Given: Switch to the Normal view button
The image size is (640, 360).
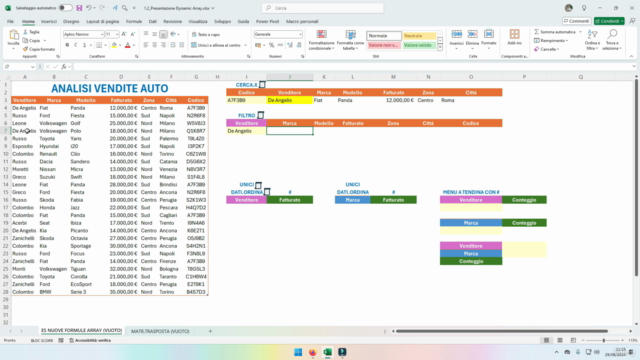Looking at the screenshot, I should (546, 340).
